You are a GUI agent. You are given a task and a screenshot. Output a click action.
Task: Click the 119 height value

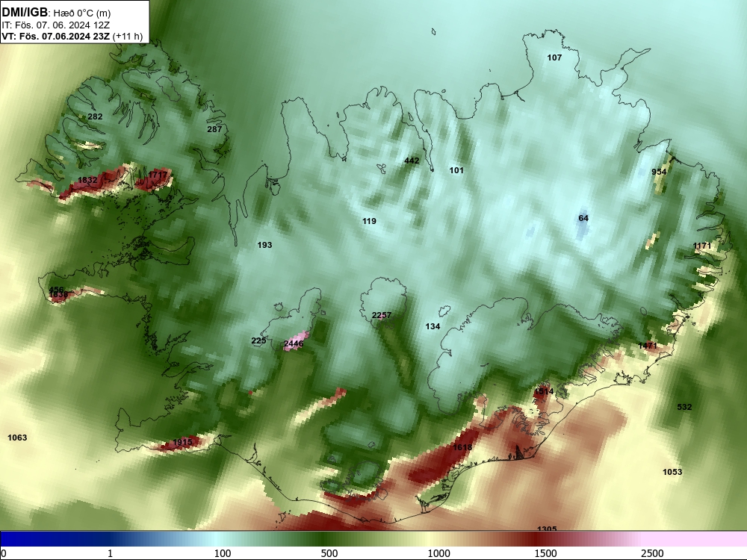point(369,221)
